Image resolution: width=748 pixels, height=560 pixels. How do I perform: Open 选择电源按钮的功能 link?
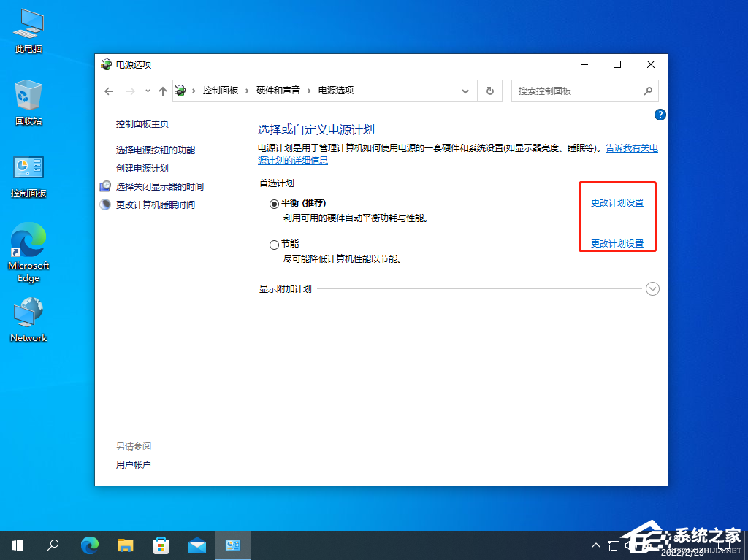tap(156, 150)
